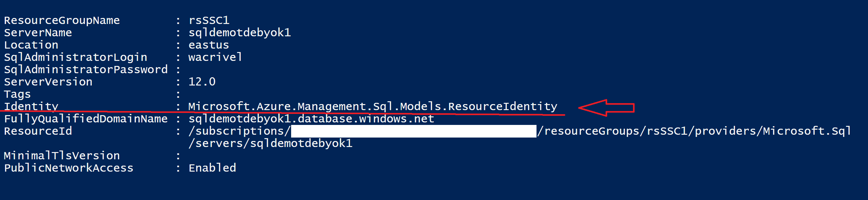Viewport: 868px width, 200px height.
Task: Click the /servers/sqldemotdebyok1 path text
Action: point(270,144)
